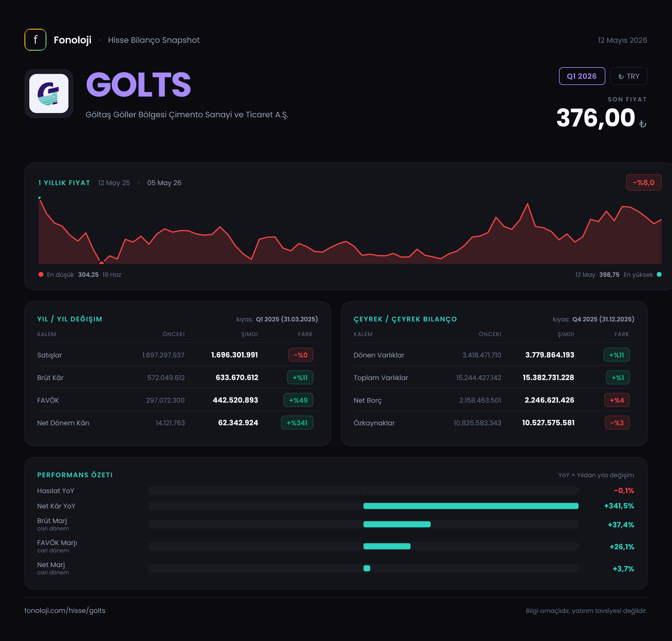Viewport: 672px width, 641px height.
Task: Click the -0,1% Hasılat YoY value
Action: (x=624, y=491)
